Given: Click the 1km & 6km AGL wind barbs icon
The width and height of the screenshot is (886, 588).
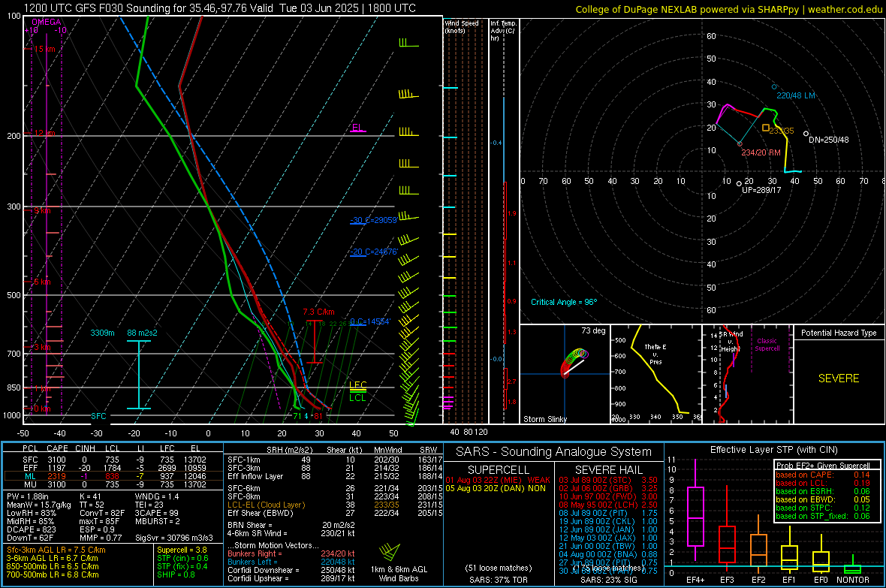Looking at the screenshot, I should tap(390, 552).
